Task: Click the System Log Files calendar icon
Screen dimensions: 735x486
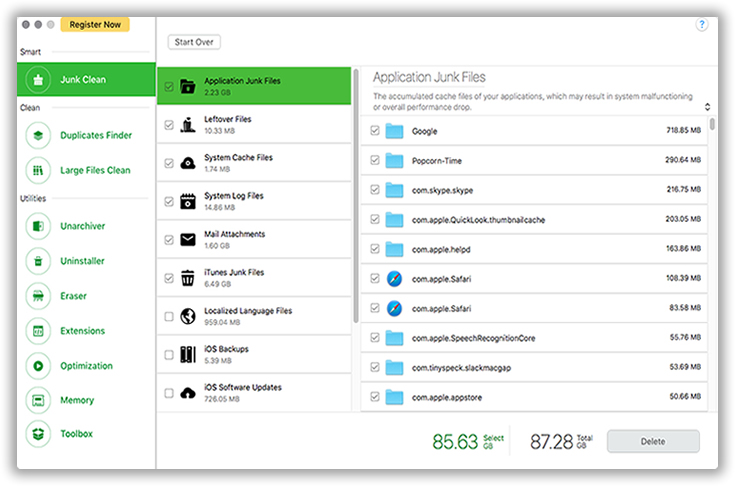Action: tap(188, 202)
